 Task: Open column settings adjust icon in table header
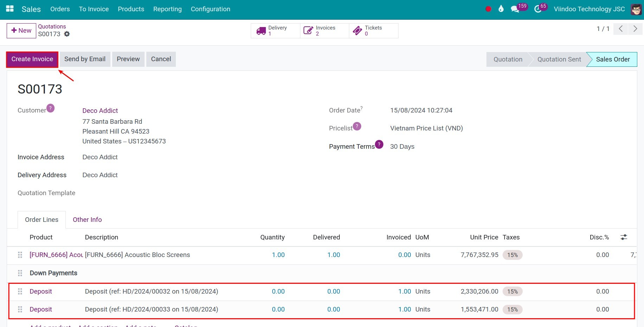point(624,237)
